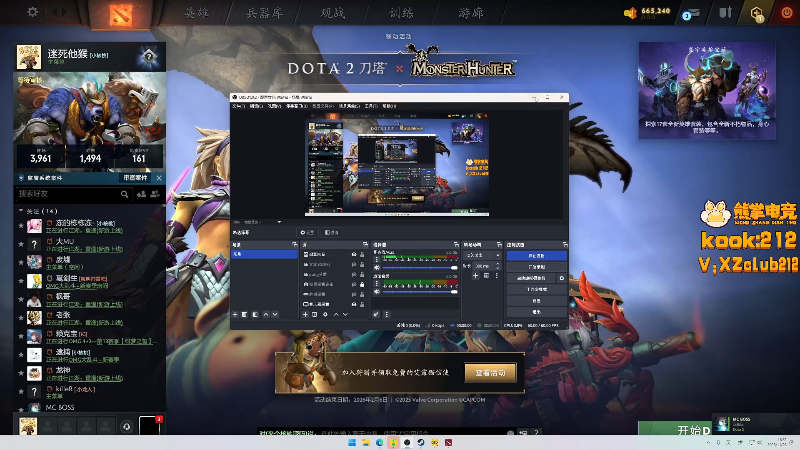Move source down in OBS sources toolbar
Viewport: 800px width, 450px height.
345,315
